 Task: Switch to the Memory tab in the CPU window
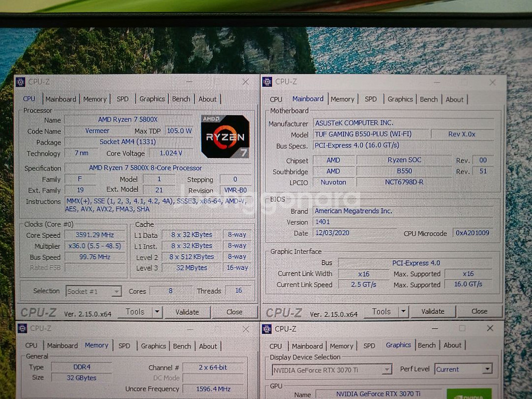coord(95,99)
